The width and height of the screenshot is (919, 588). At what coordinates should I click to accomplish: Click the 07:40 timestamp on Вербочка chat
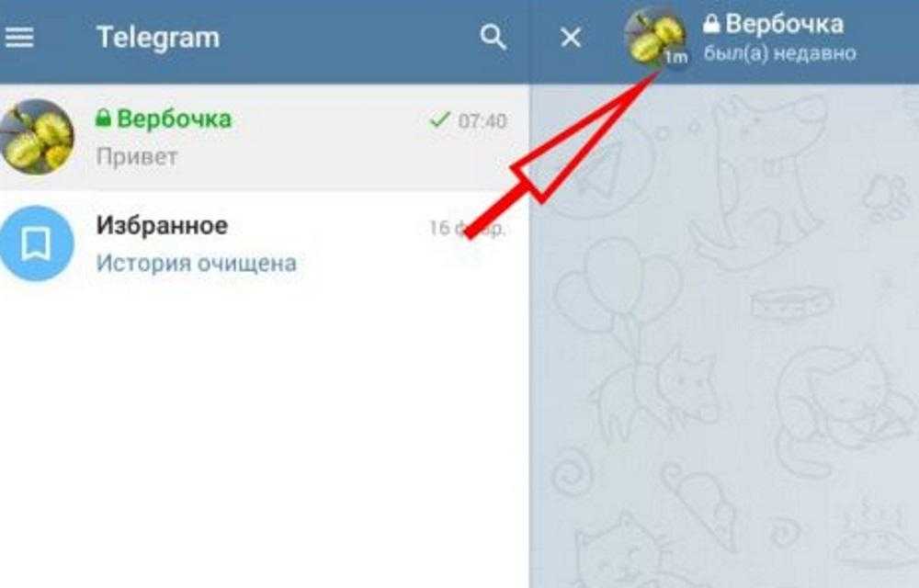(482, 121)
